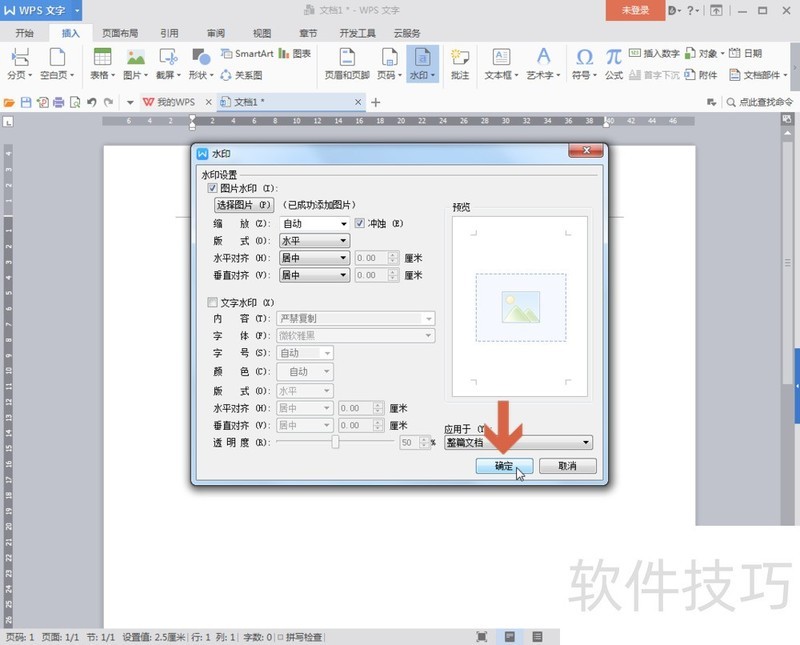Click the 选择图片 button
The image size is (800, 645).
244,205
